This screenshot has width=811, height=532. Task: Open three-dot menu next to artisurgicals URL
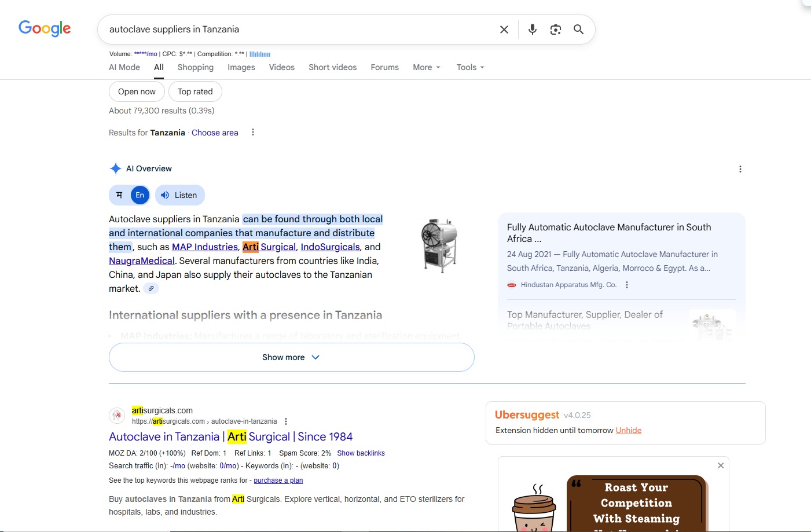tap(286, 421)
